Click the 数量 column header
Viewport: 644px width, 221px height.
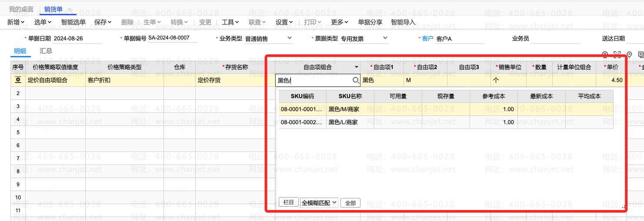tap(539, 67)
